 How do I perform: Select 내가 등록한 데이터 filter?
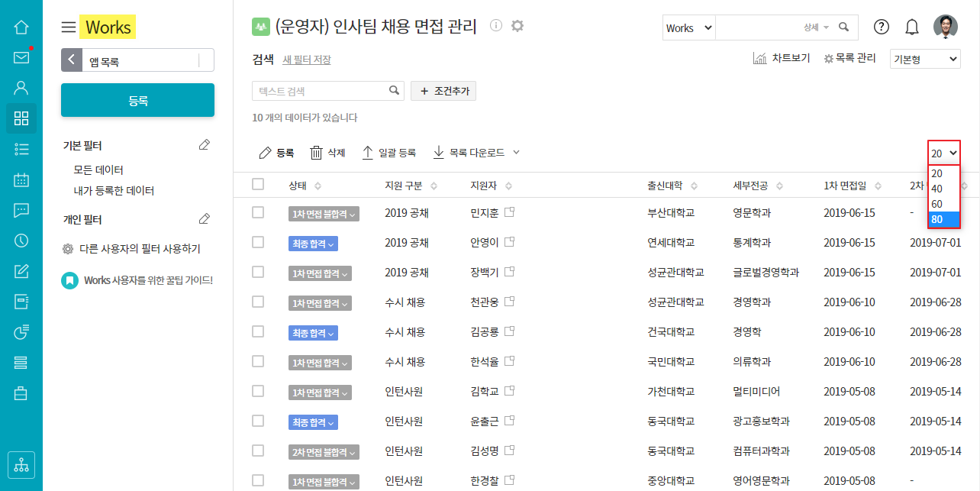pos(114,190)
